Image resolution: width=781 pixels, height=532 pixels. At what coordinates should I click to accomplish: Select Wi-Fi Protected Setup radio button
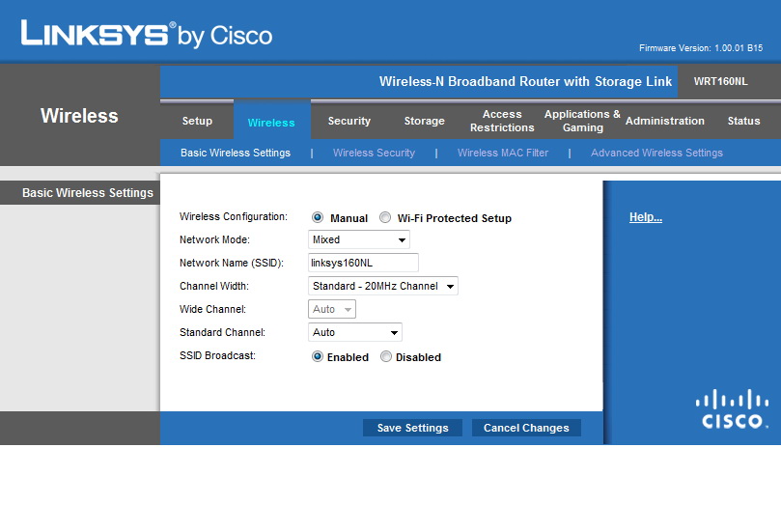point(385,218)
